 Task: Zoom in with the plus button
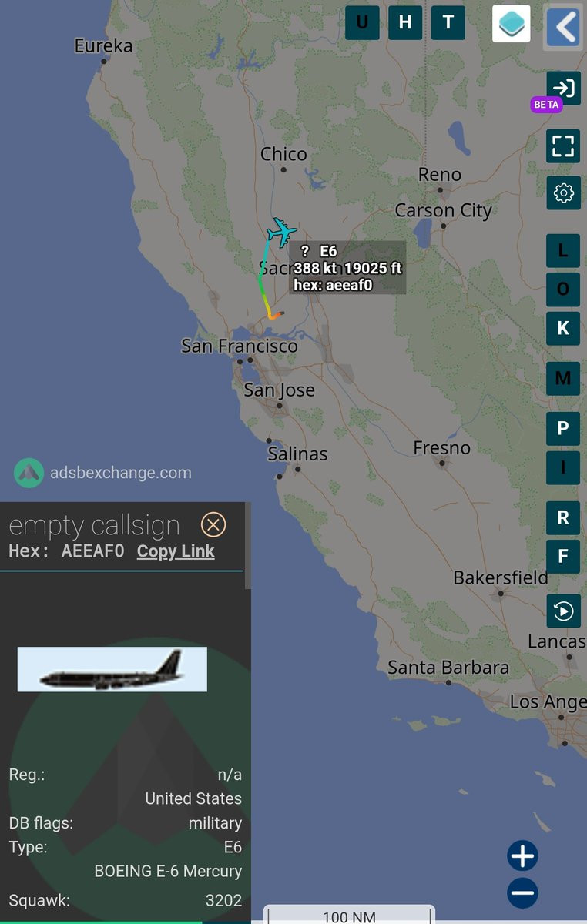[x=522, y=855]
